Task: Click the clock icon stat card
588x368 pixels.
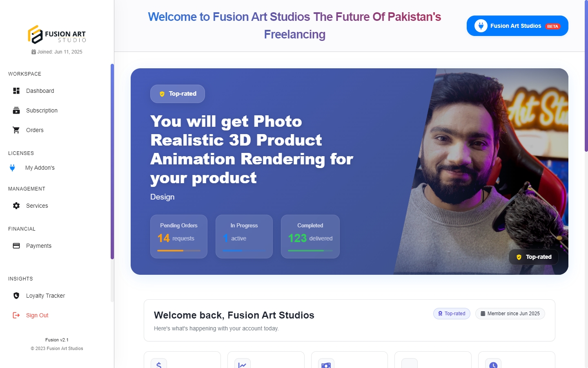Action: pos(493,364)
